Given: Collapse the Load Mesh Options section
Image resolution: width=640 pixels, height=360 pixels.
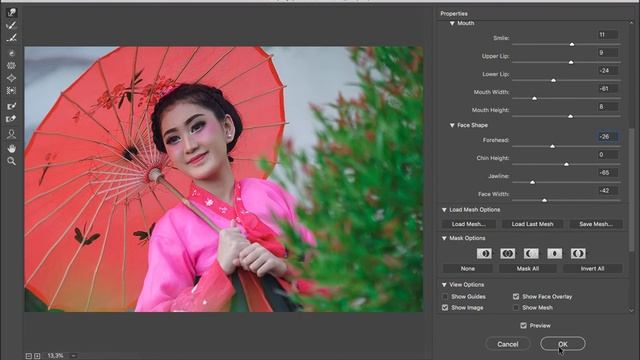Looking at the screenshot, I should (444, 210).
